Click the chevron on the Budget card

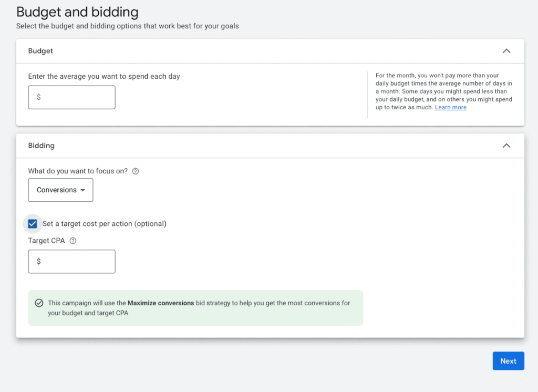506,51
